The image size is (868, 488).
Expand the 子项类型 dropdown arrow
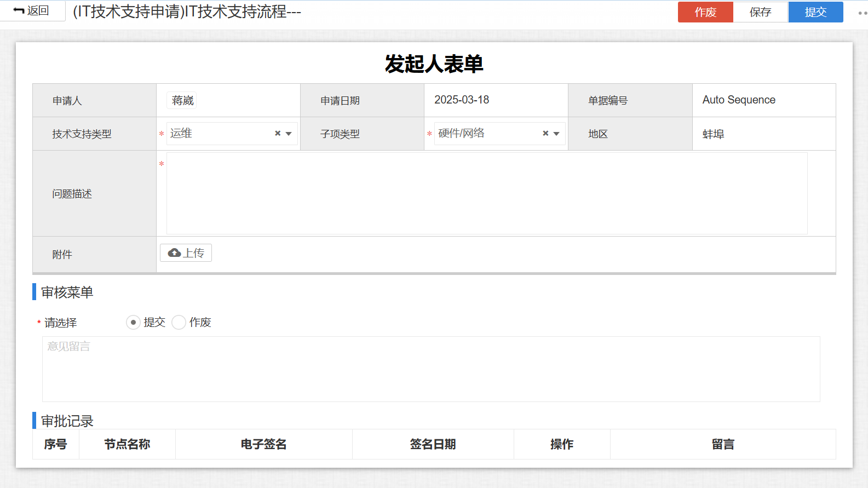[556, 134]
